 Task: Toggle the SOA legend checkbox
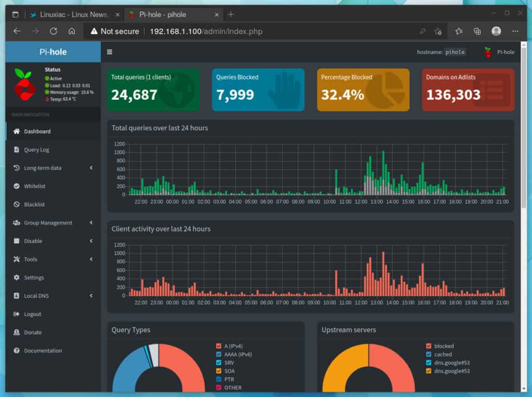pyautogui.click(x=219, y=371)
